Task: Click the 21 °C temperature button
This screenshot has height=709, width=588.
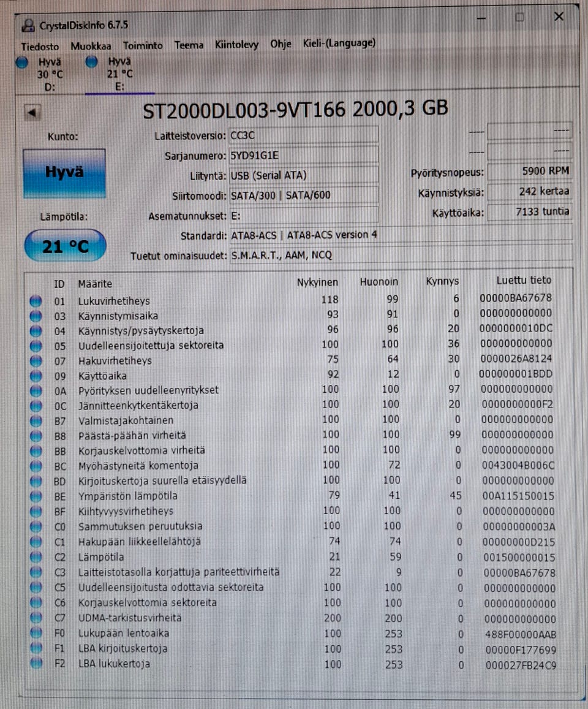Action: (65, 246)
